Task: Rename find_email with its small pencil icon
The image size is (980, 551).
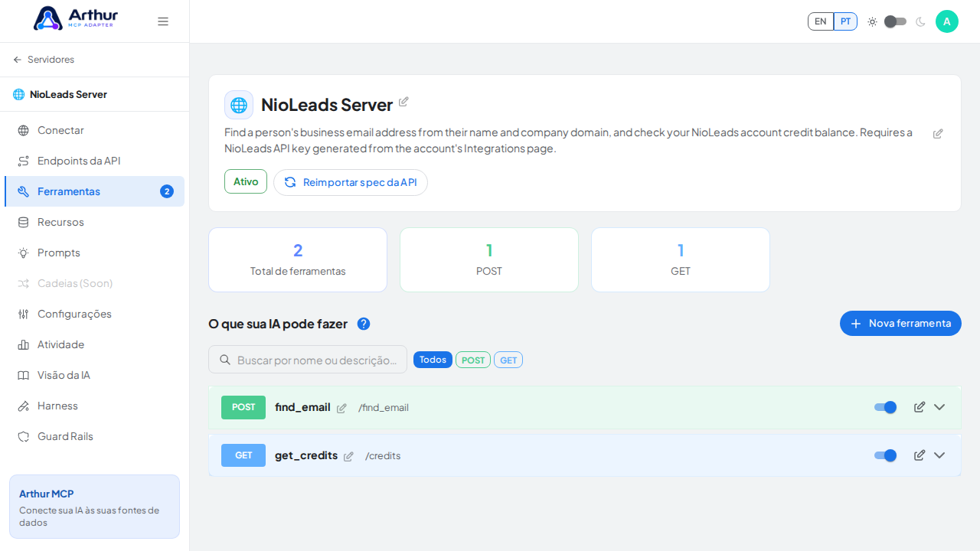Action: 341,409
